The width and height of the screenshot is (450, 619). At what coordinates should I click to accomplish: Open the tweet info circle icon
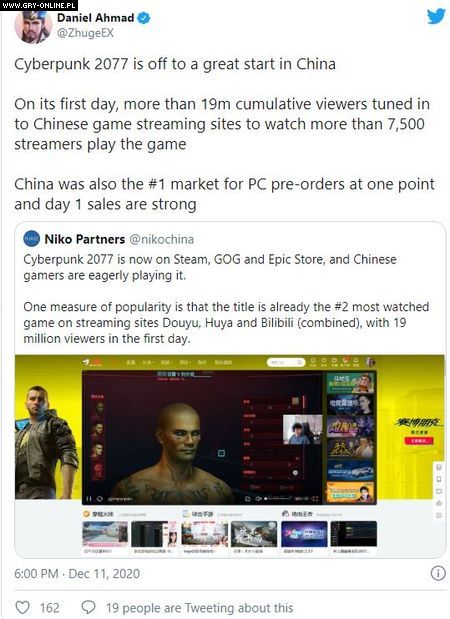[x=438, y=573]
